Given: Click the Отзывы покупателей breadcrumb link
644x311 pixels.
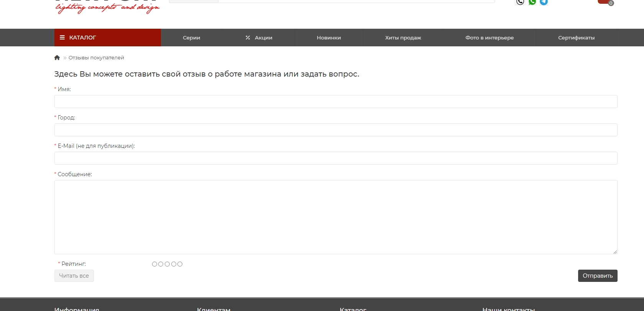Looking at the screenshot, I should pyautogui.click(x=96, y=58).
